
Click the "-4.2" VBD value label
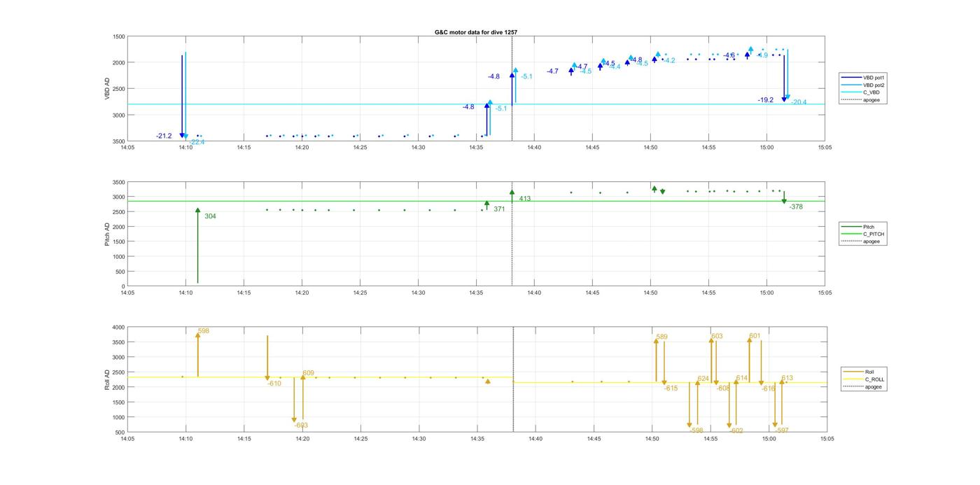pos(668,60)
